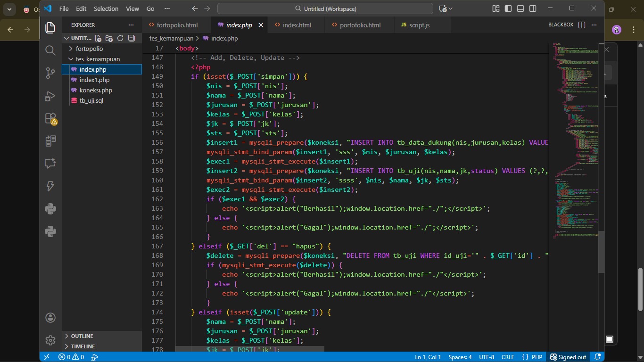Open the View menu
The width and height of the screenshot is (644, 362).
[132, 8]
